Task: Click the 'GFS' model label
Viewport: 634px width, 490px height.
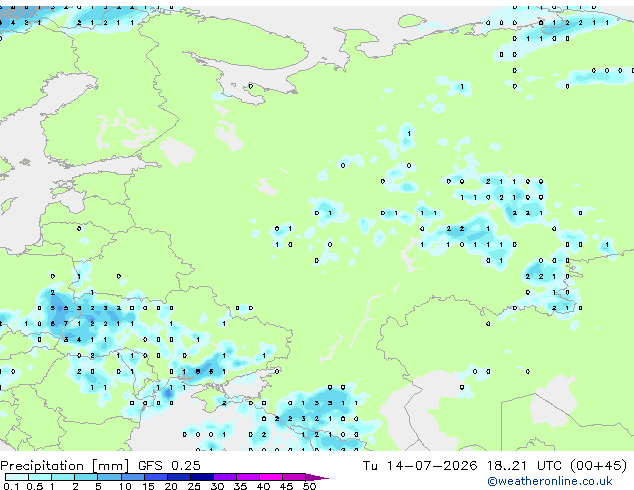Action: (x=150, y=466)
